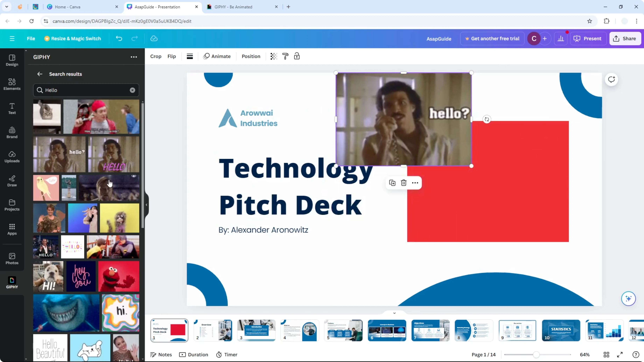Open Duration settings
This screenshot has height=362, width=644.
click(194, 354)
